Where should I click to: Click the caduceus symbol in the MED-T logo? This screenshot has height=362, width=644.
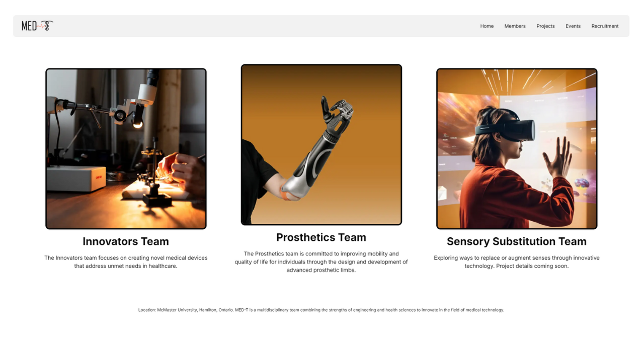[x=48, y=26]
